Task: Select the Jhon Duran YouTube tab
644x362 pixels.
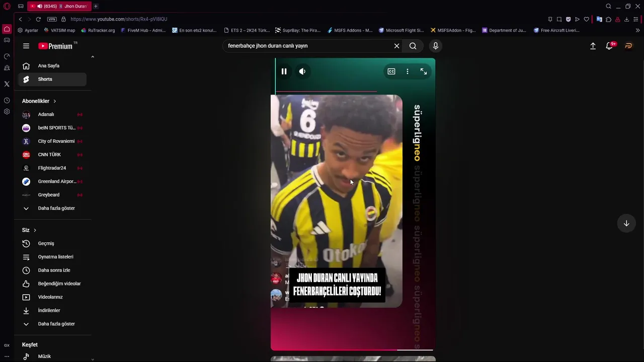Action: pyautogui.click(x=59, y=6)
